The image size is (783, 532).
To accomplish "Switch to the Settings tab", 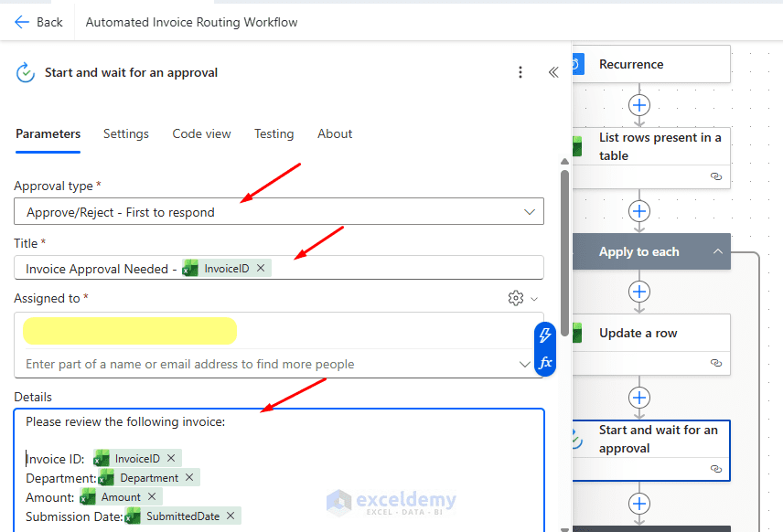I will click(x=126, y=133).
